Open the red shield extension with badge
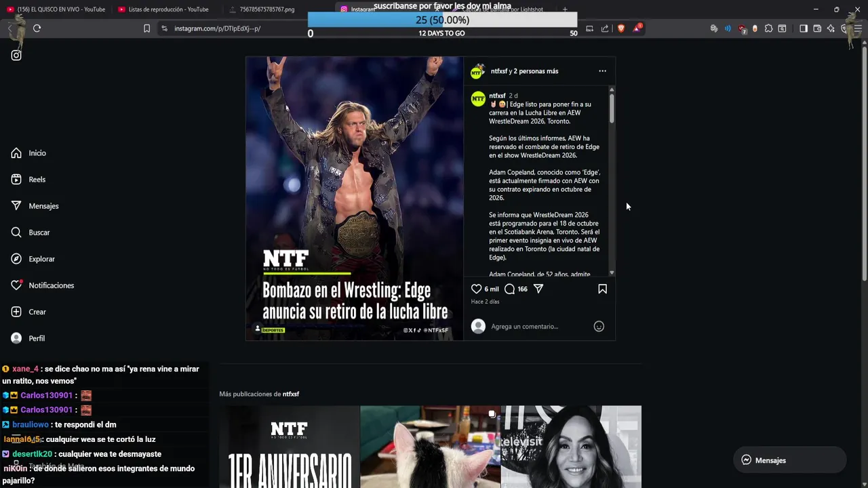This screenshot has height=488, width=868. point(742,28)
